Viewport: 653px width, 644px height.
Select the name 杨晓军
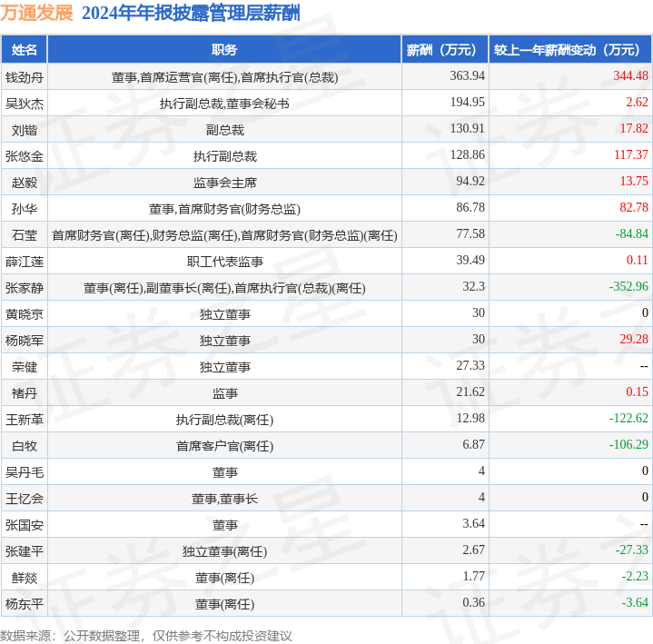[25, 341]
